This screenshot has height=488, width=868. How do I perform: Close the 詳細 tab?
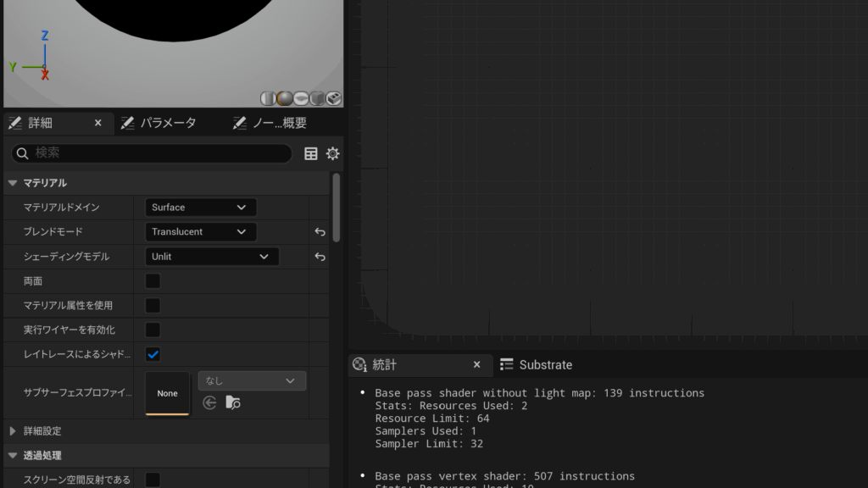coord(98,123)
